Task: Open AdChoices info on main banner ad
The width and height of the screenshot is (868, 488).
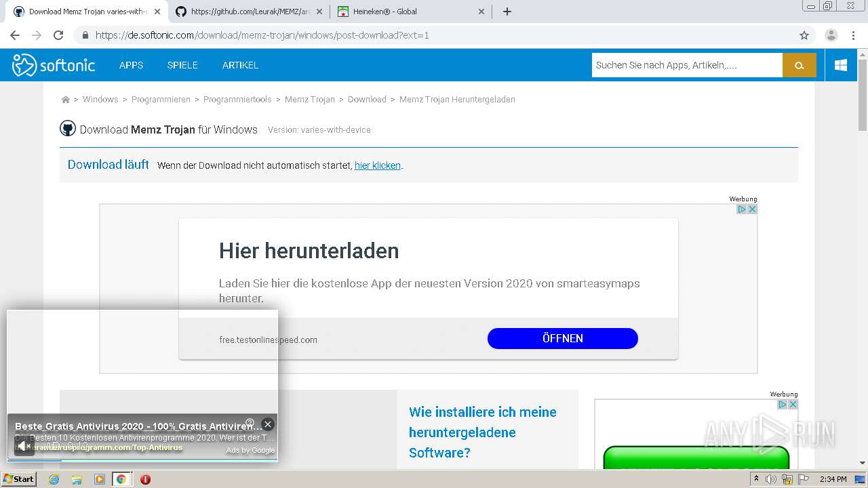Action: point(742,209)
